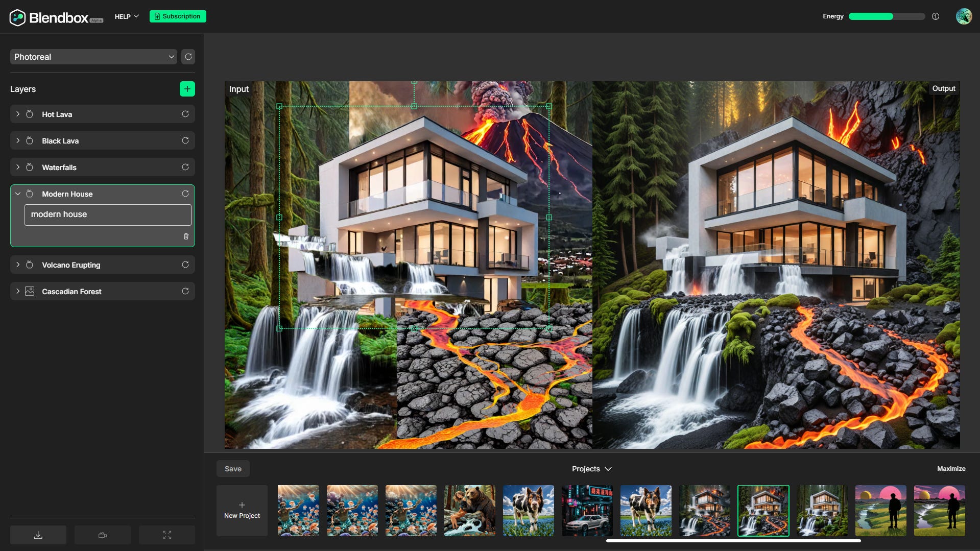Click the Blendbox logo
980x551 pixels.
click(x=56, y=17)
